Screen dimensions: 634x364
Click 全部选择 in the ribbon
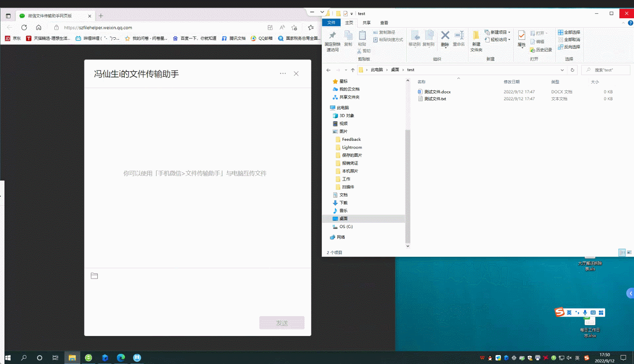[x=569, y=32]
